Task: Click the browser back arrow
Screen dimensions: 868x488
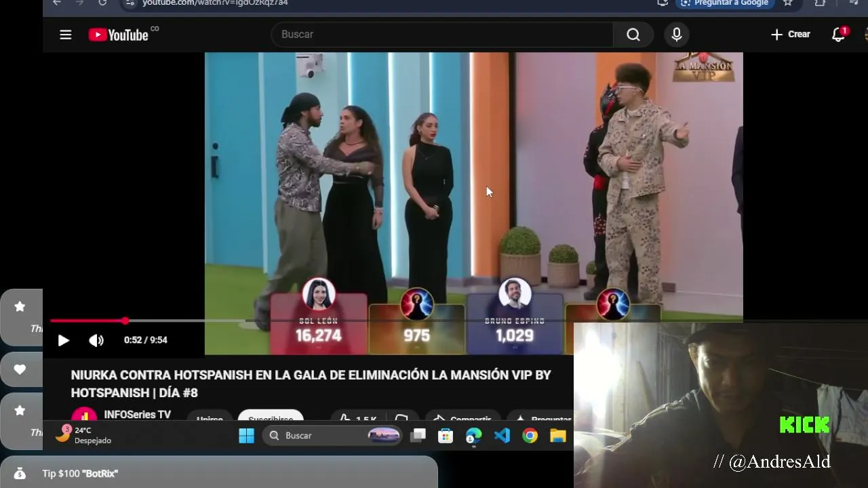Action: pyautogui.click(x=57, y=3)
